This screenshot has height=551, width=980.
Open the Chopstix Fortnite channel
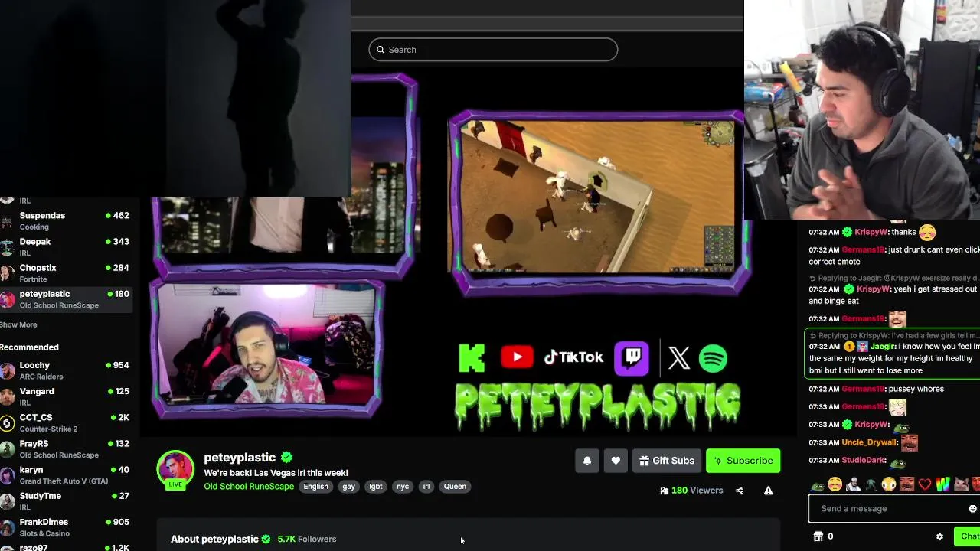click(66, 272)
